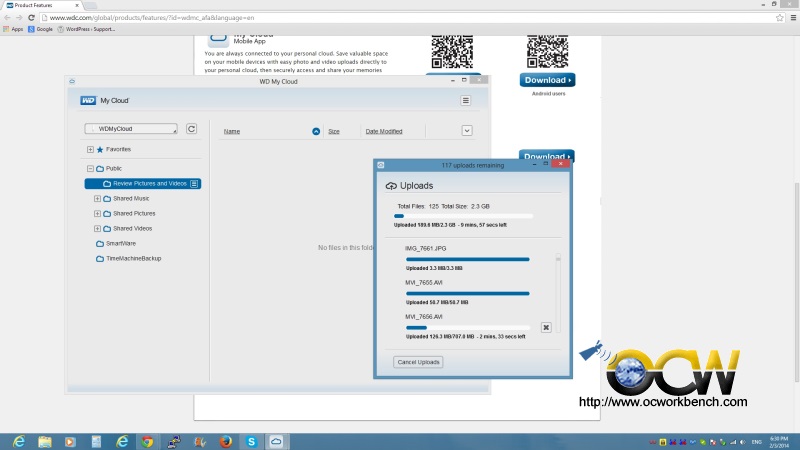800x450 pixels.
Task: Open Skype from the taskbar
Action: point(251,441)
